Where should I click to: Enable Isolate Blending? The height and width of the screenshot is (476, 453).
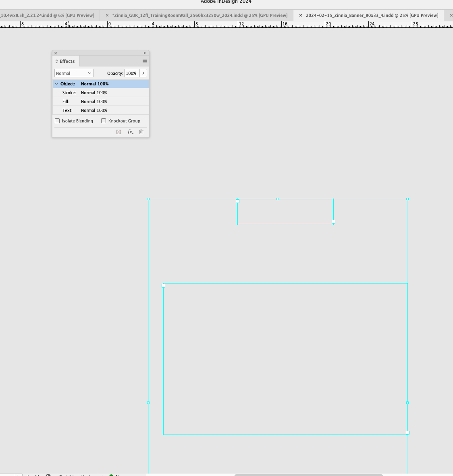pos(57,121)
